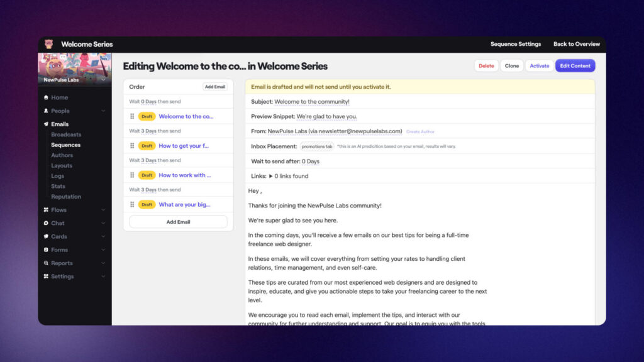The image size is (644, 362).
Task: Select the Reports magnifier icon
Action: (45, 263)
